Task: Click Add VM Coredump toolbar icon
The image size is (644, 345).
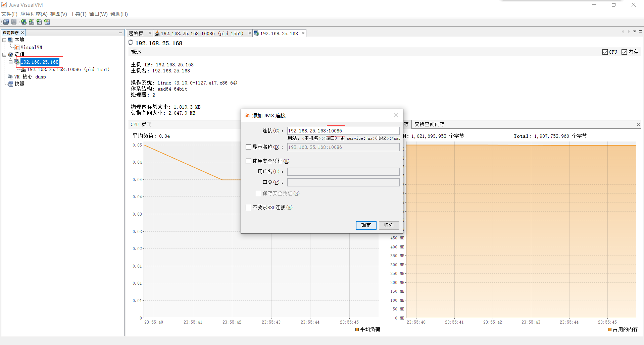Action: click(x=39, y=22)
